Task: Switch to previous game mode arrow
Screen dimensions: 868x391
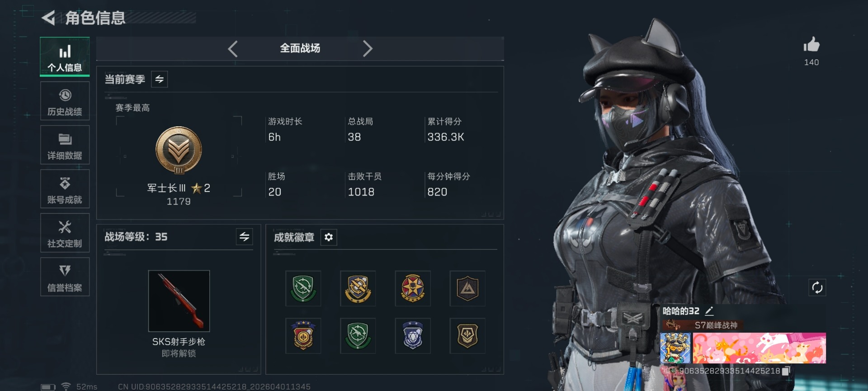Action: click(x=233, y=48)
